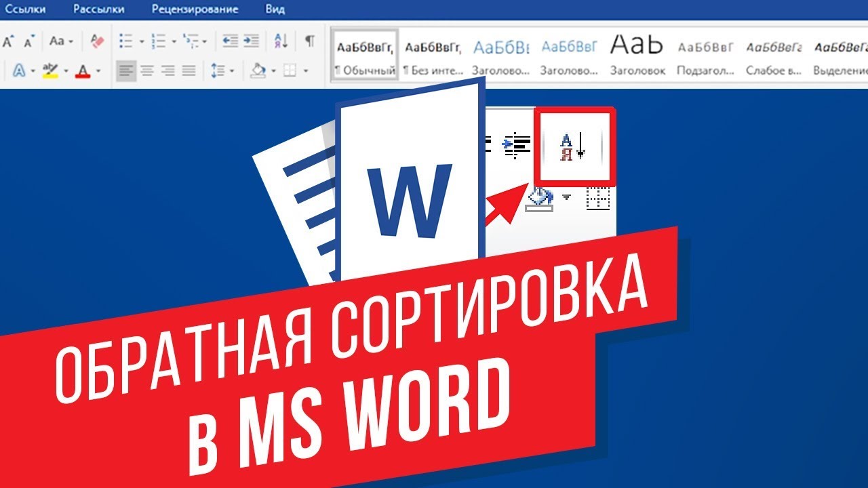Screen dimensions: 868x488
Task: Toggle align text right
Action: [167, 70]
